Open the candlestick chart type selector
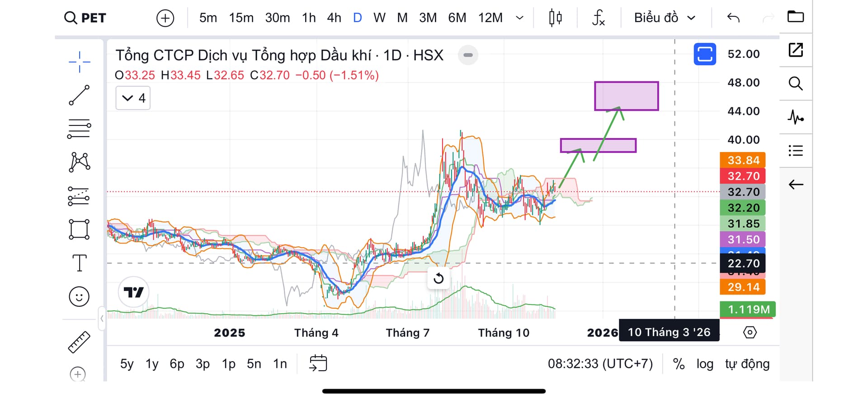The height and width of the screenshot is (401, 868). click(x=555, y=18)
